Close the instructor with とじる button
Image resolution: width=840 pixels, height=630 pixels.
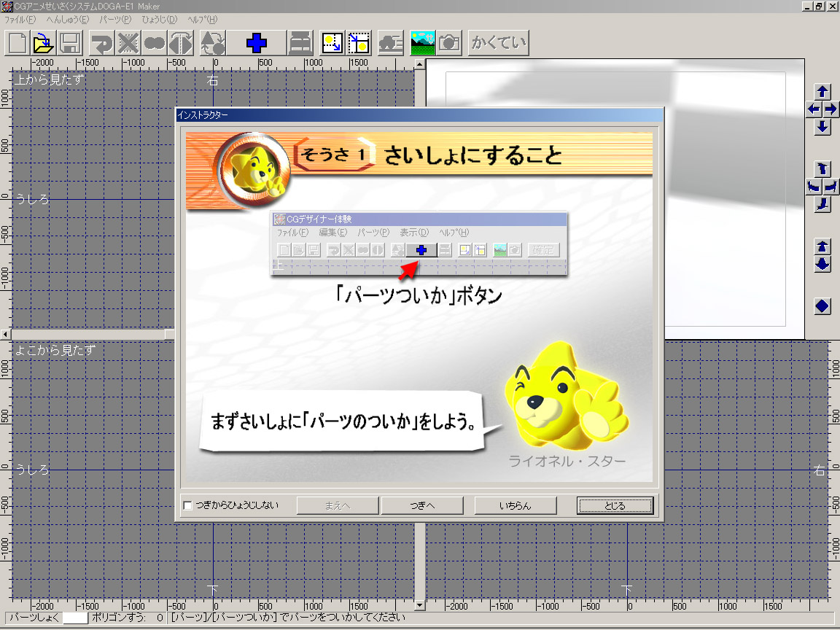tap(615, 505)
